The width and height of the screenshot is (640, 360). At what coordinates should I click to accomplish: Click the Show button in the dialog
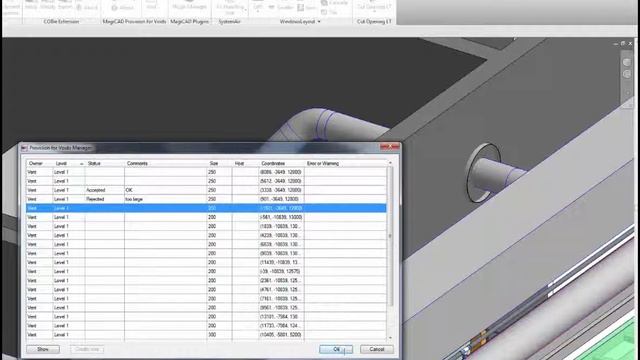pos(43,349)
